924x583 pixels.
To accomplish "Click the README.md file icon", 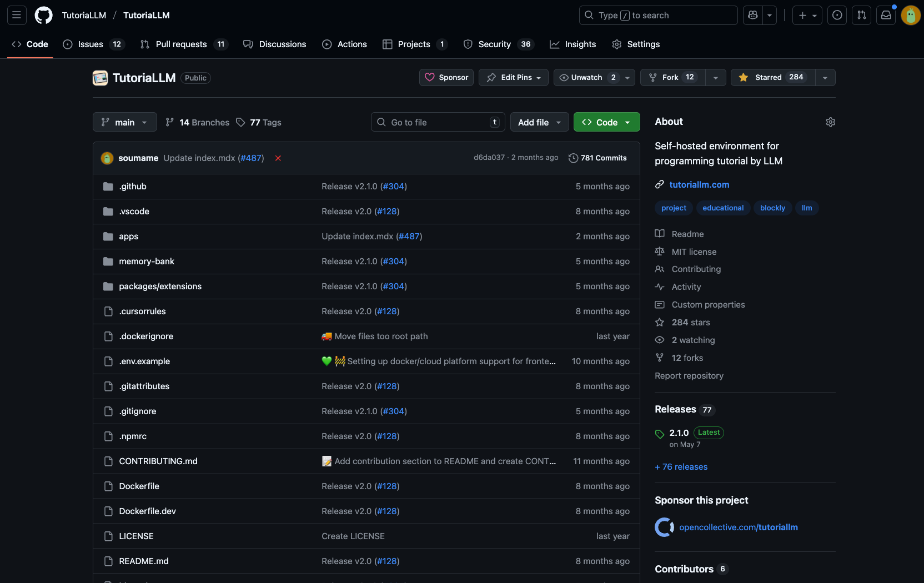I will (x=108, y=561).
